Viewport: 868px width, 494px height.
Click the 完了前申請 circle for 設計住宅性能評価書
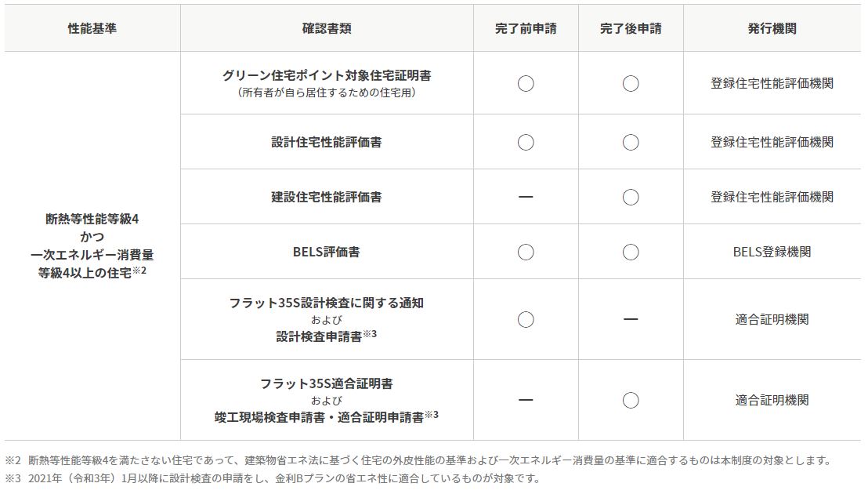coord(526,143)
